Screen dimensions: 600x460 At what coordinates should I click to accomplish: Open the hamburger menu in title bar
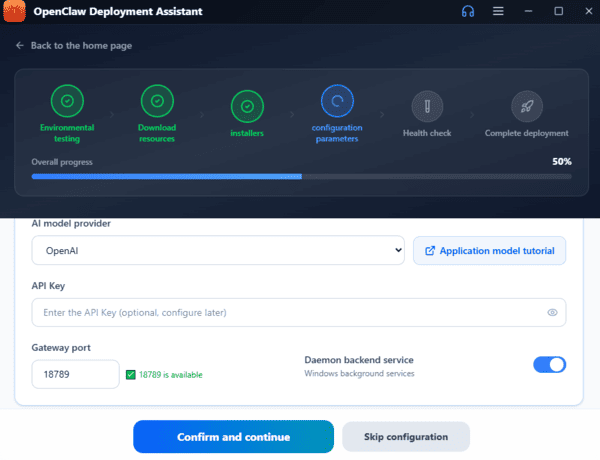pyautogui.click(x=498, y=11)
